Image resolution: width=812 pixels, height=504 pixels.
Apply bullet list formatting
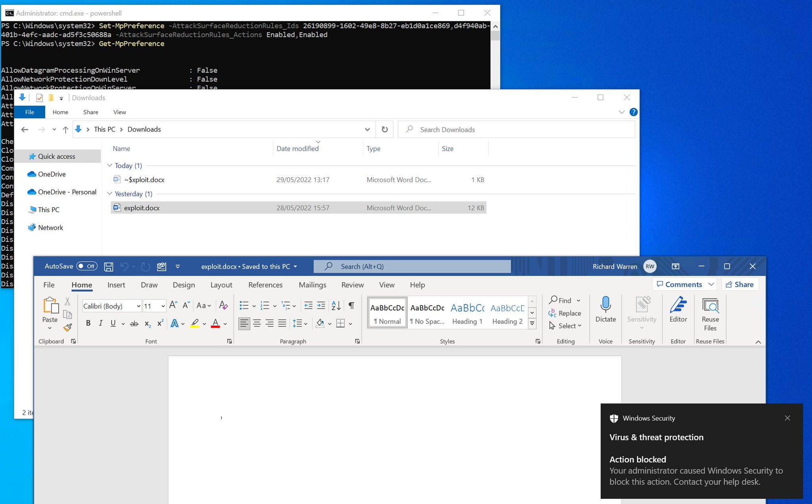click(x=244, y=305)
